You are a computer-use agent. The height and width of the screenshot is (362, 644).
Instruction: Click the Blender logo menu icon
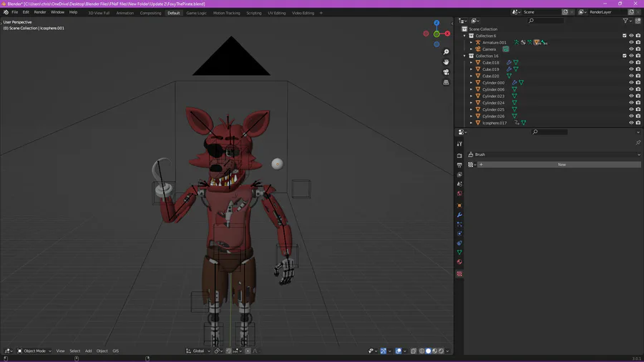pyautogui.click(x=6, y=12)
